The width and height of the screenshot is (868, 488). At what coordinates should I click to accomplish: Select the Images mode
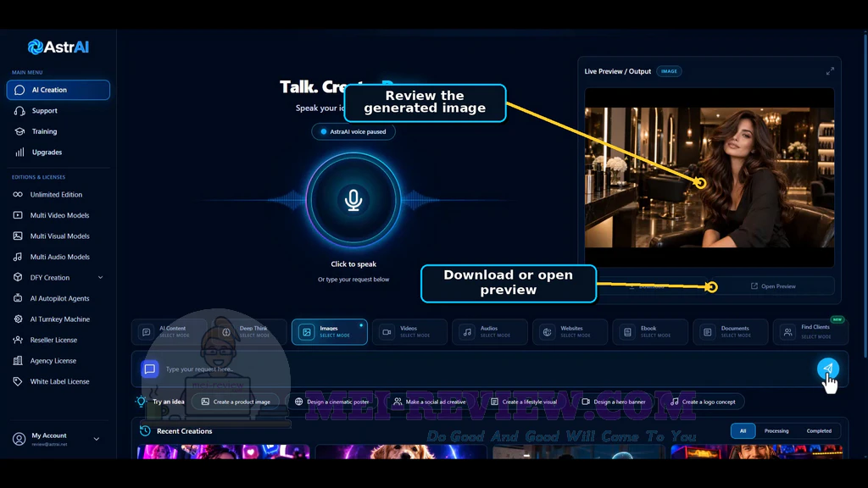pyautogui.click(x=330, y=332)
